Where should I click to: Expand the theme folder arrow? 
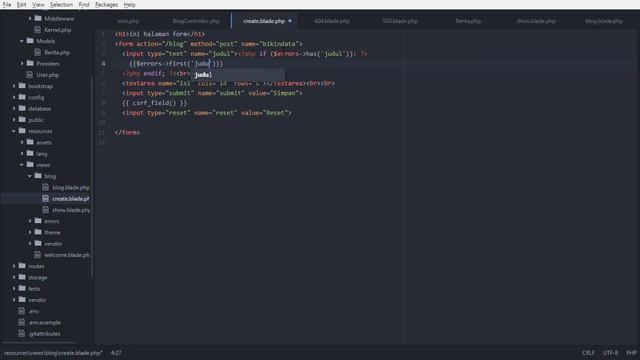(x=30, y=232)
